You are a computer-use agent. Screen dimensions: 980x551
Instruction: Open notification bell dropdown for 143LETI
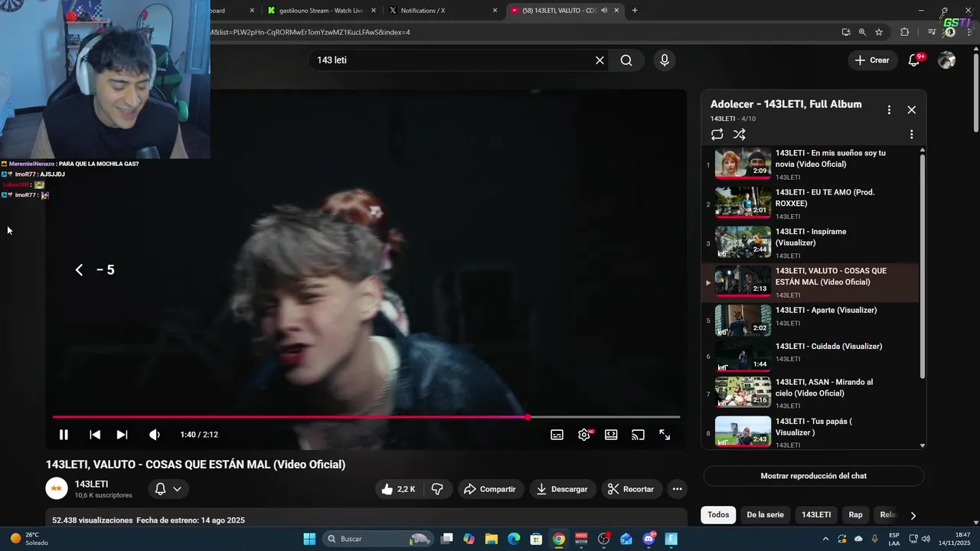tap(168, 489)
